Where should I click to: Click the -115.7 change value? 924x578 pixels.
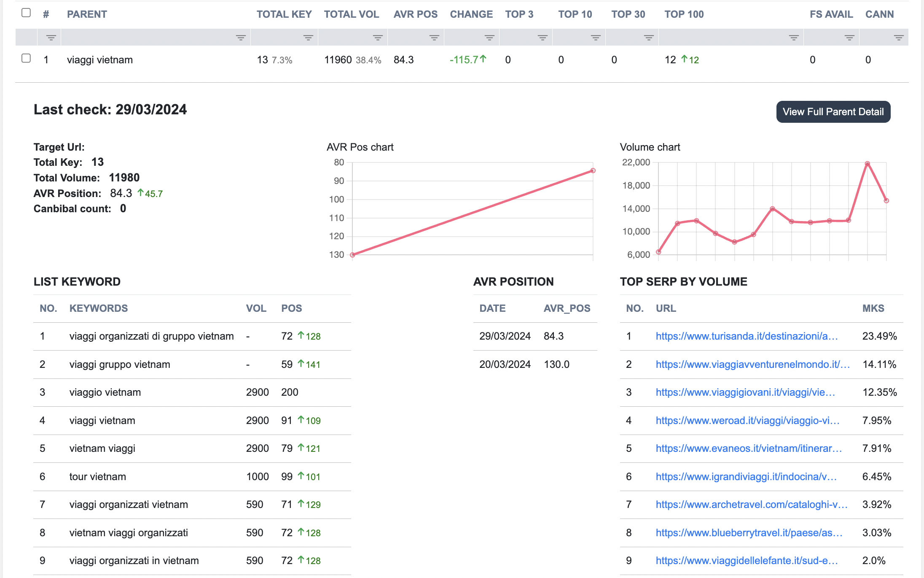(x=468, y=59)
